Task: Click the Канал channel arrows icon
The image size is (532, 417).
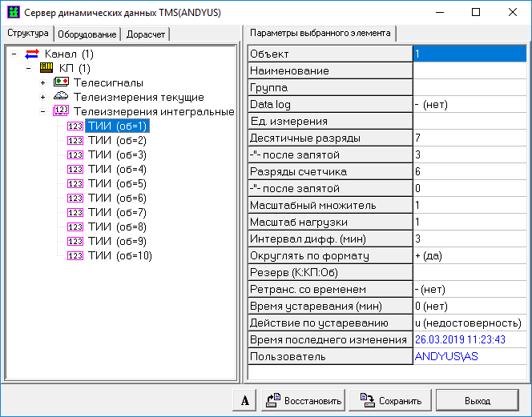Action: coord(32,54)
